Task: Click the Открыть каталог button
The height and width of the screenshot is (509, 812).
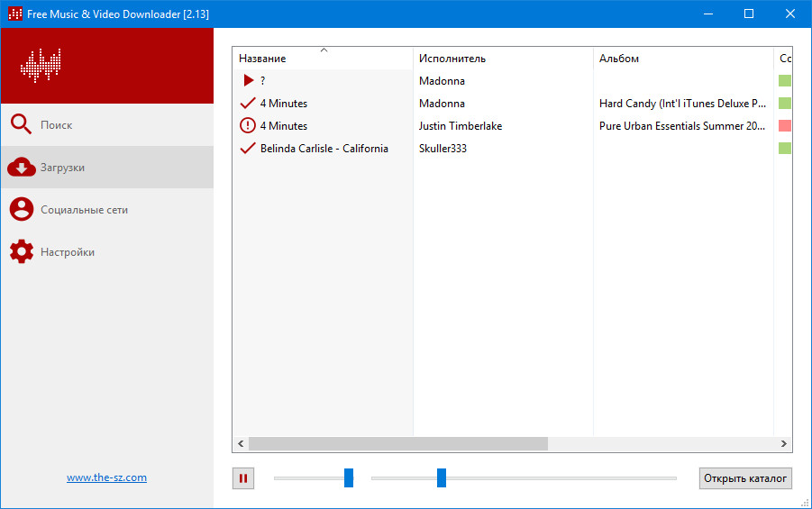Action: (x=745, y=478)
